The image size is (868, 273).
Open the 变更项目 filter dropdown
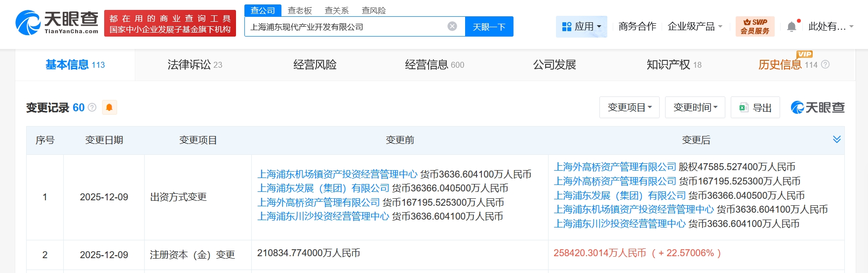[x=629, y=107]
